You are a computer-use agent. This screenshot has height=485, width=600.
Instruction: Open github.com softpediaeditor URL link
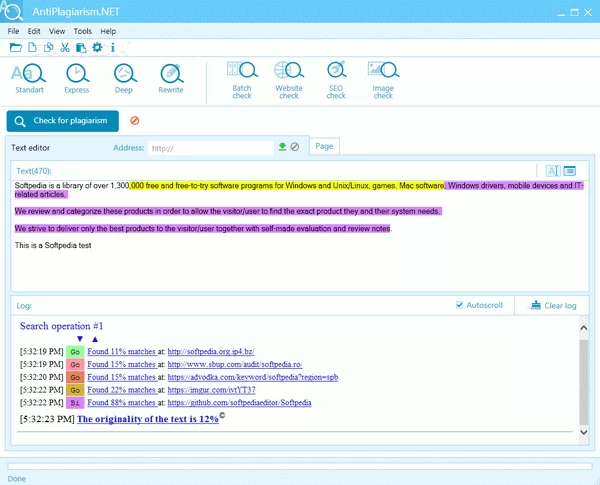click(x=239, y=402)
